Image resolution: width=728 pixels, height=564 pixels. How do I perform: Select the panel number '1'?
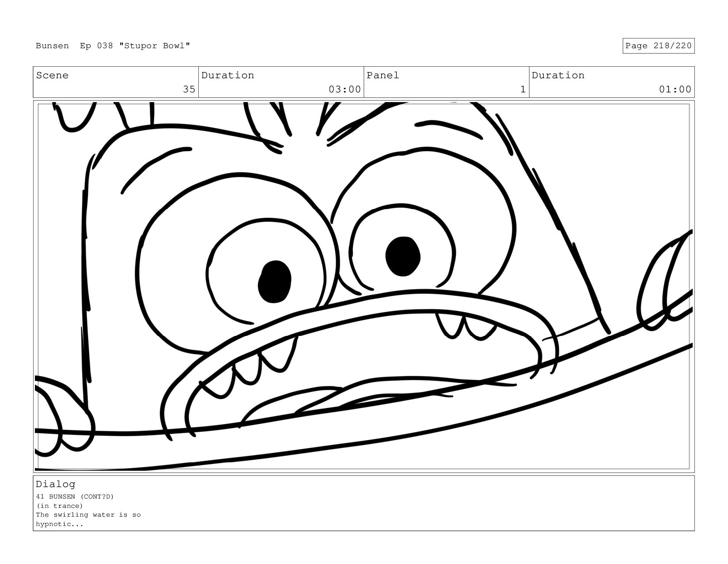click(523, 89)
